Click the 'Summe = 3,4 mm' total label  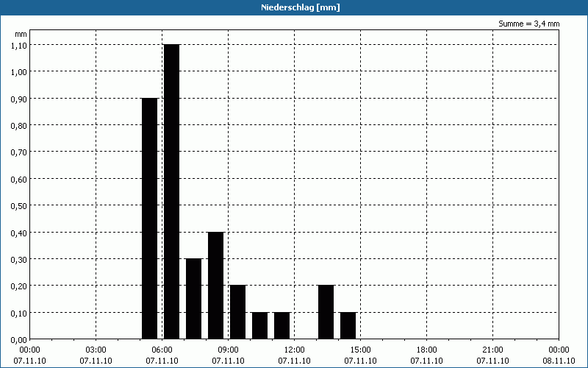528,24
